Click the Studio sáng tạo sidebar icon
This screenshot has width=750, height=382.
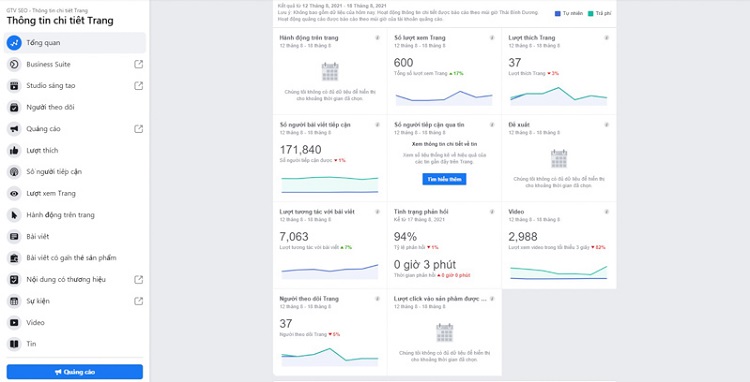pyautogui.click(x=14, y=86)
